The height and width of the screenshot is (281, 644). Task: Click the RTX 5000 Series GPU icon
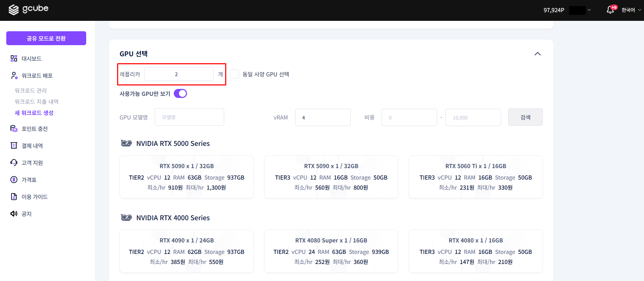pos(126,143)
